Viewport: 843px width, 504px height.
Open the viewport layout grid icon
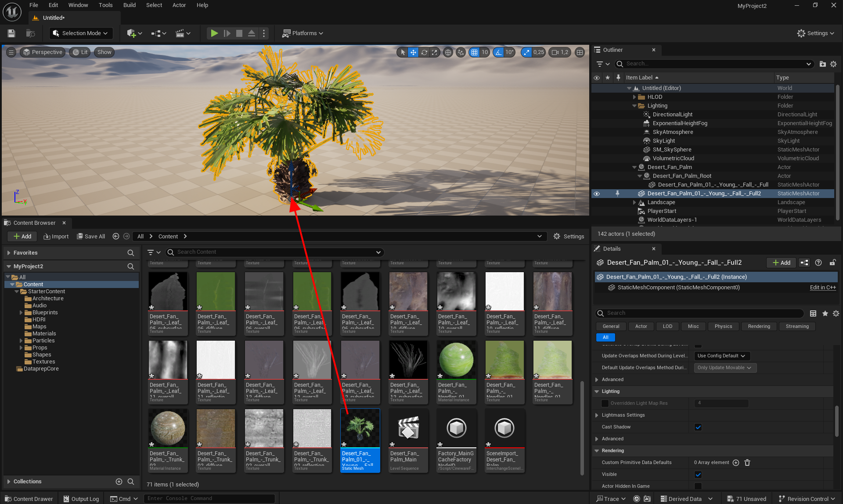[x=580, y=52]
